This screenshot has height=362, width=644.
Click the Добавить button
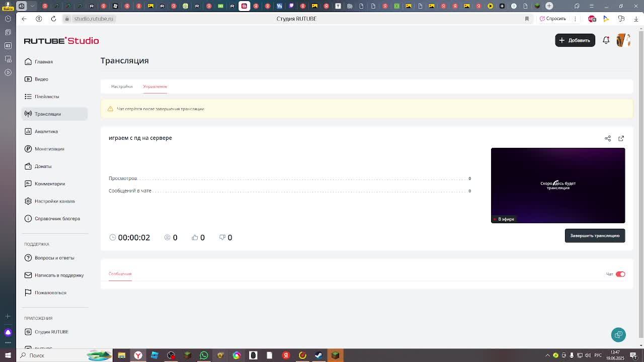point(575,40)
